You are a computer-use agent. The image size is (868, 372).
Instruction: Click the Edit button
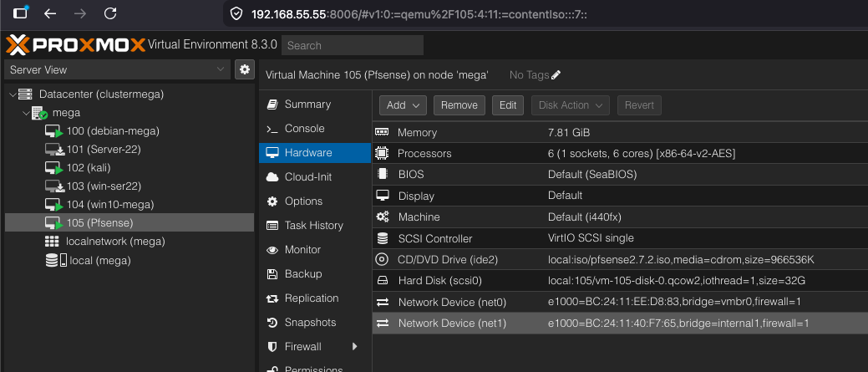pyautogui.click(x=508, y=105)
